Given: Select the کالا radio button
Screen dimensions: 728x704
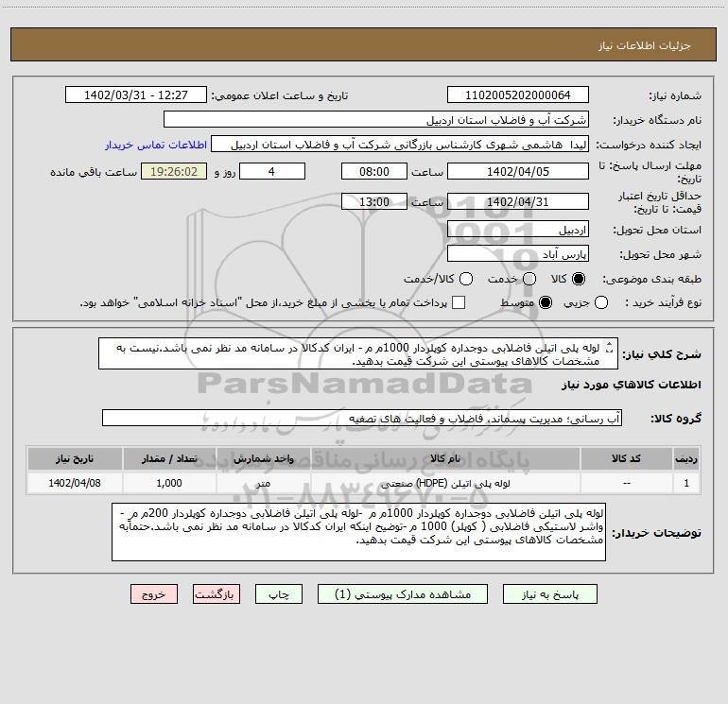Looking at the screenshot, I should click(579, 279).
